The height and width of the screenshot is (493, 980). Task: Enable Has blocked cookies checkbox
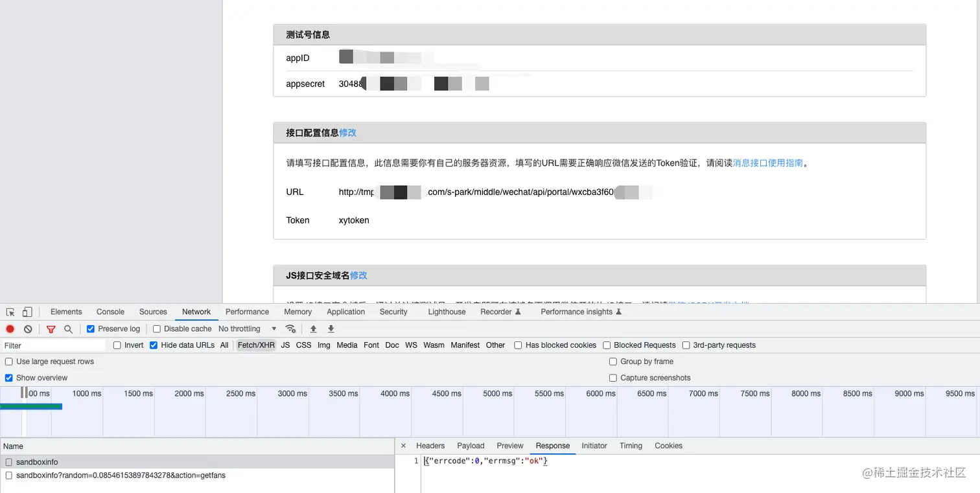[518, 345]
